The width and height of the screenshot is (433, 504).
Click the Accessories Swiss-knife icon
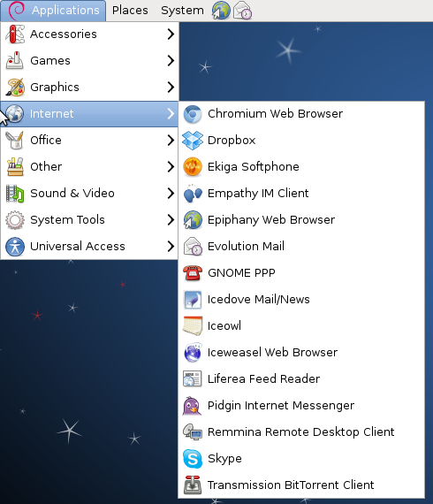(15, 34)
